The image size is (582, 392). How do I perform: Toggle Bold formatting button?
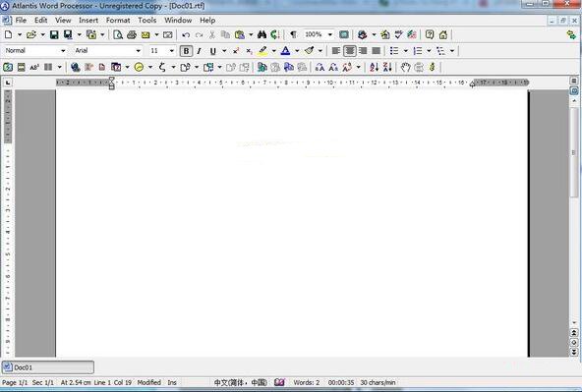tap(186, 51)
